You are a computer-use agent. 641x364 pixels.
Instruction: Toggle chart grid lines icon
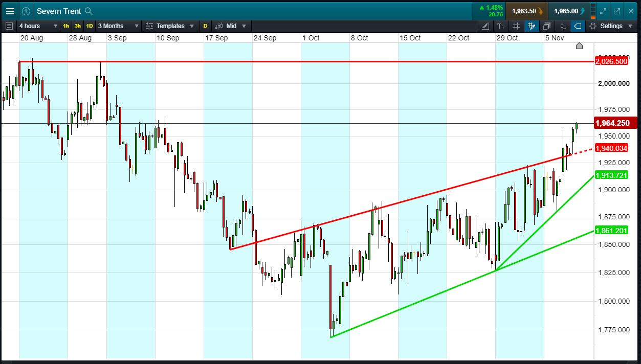[516, 26]
